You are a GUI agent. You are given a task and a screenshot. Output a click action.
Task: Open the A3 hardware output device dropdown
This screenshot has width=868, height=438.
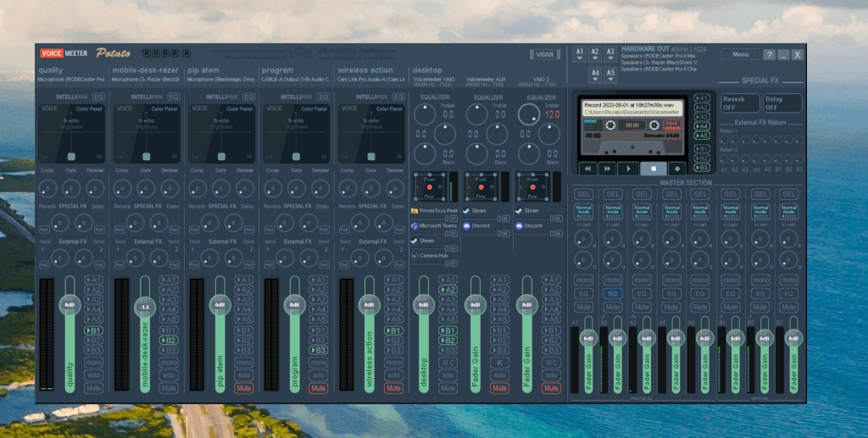pyautogui.click(x=610, y=54)
